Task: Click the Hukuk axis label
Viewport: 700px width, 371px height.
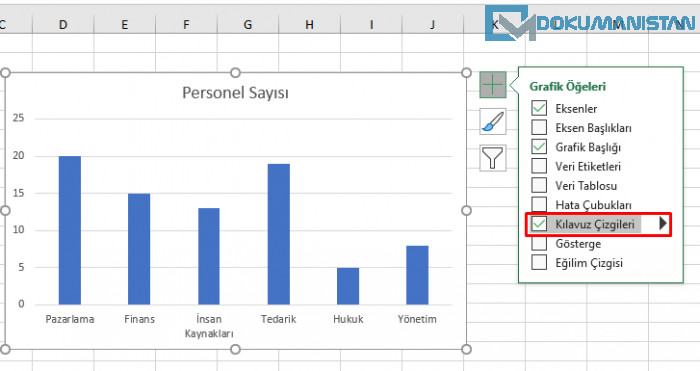Action: 348,319
